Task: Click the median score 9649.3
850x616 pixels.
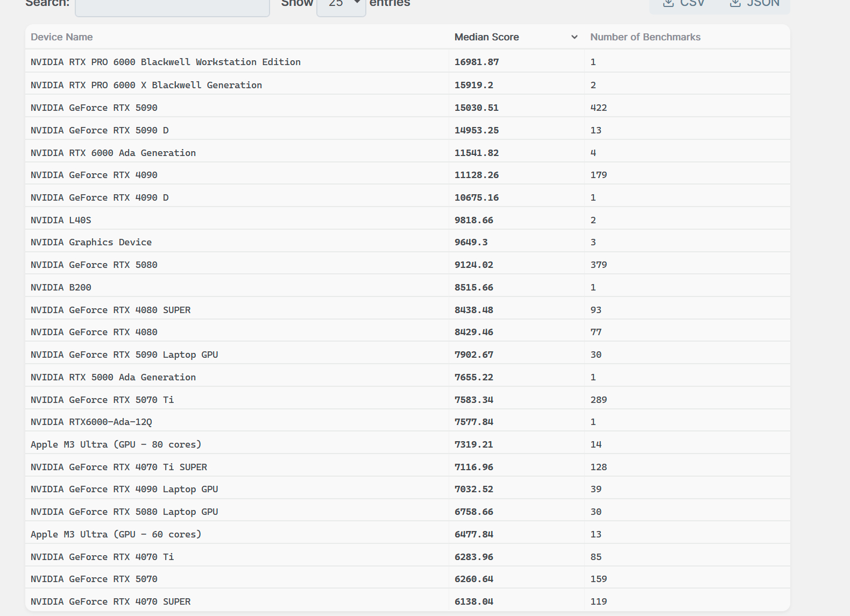Action: point(471,242)
